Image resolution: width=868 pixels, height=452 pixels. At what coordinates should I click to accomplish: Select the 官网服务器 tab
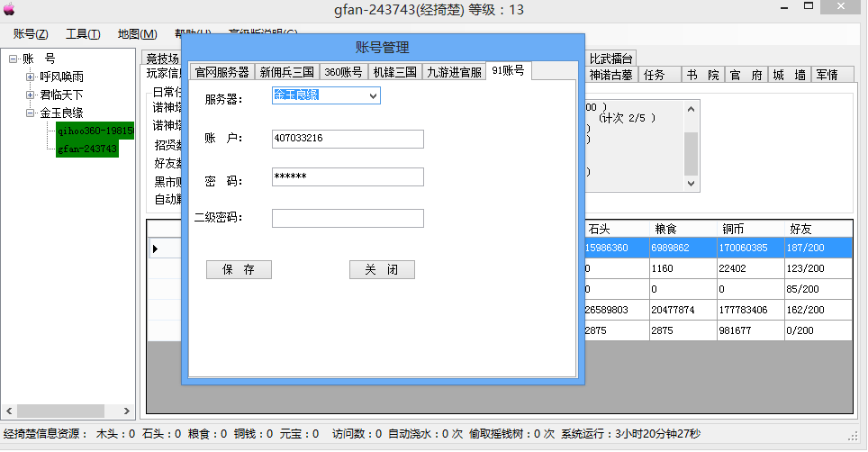[x=222, y=72]
